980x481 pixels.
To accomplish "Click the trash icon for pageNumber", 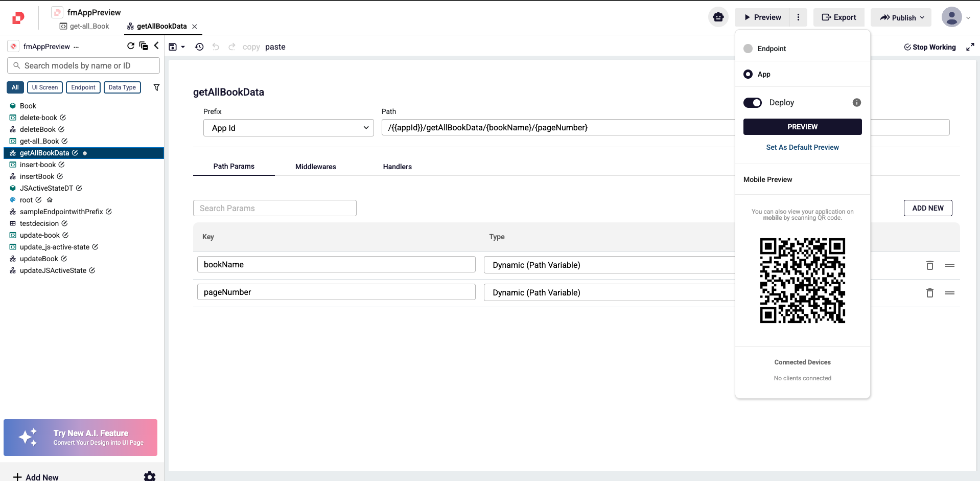I will (x=929, y=293).
